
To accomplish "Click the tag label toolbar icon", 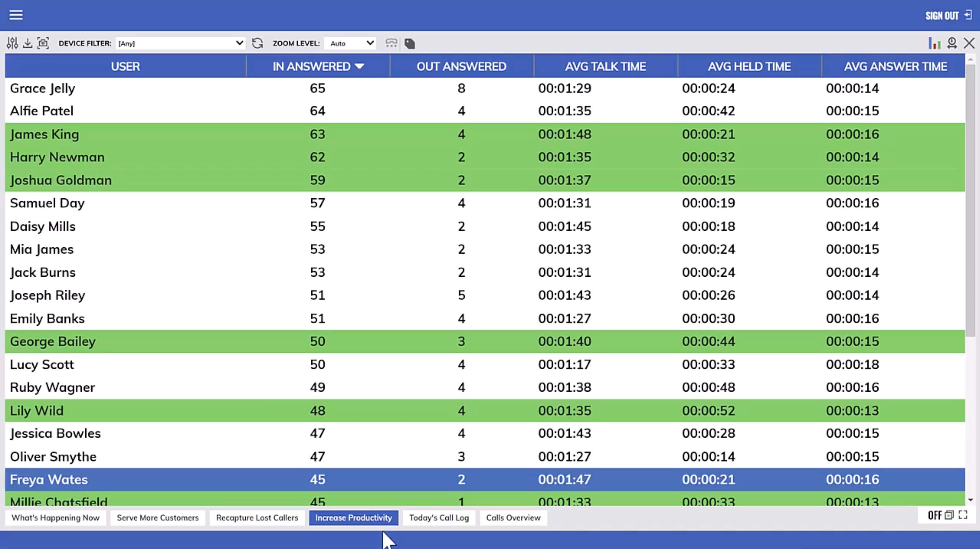I will [x=410, y=44].
